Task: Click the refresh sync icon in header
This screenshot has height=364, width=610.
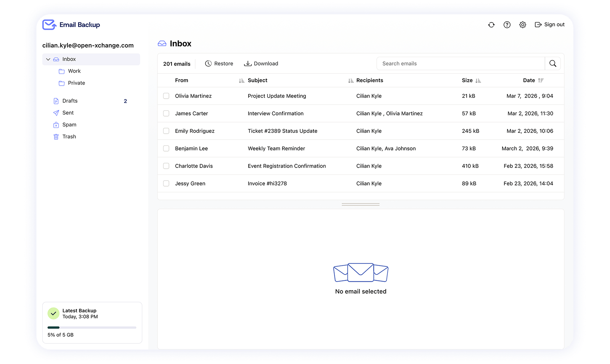Action: [491, 25]
